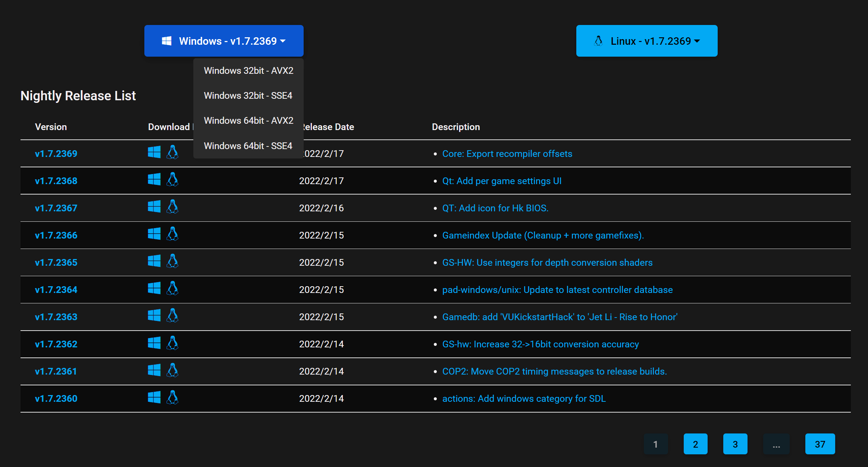Open the Windows v1.7.2369 download dropdown
Image resolution: width=868 pixels, height=467 pixels.
point(224,41)
